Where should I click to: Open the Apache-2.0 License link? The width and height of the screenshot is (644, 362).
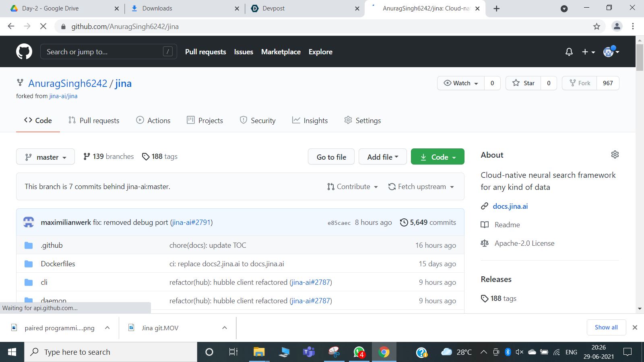pos(524,243)
